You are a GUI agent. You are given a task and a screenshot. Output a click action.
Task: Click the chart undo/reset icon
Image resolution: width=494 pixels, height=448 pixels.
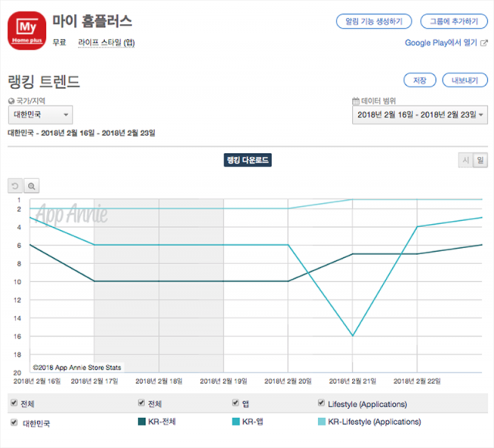pyautogui.click(x=15, y=186)
